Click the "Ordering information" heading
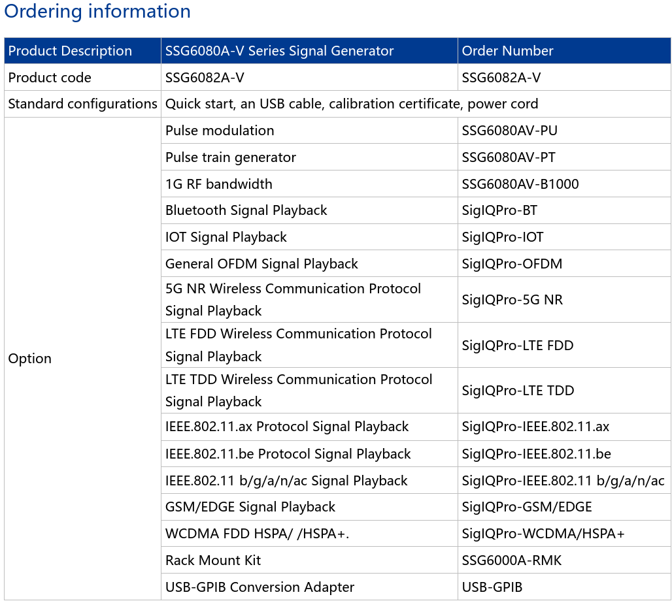This screenshot has width=672, height=616. coord(97,12)
